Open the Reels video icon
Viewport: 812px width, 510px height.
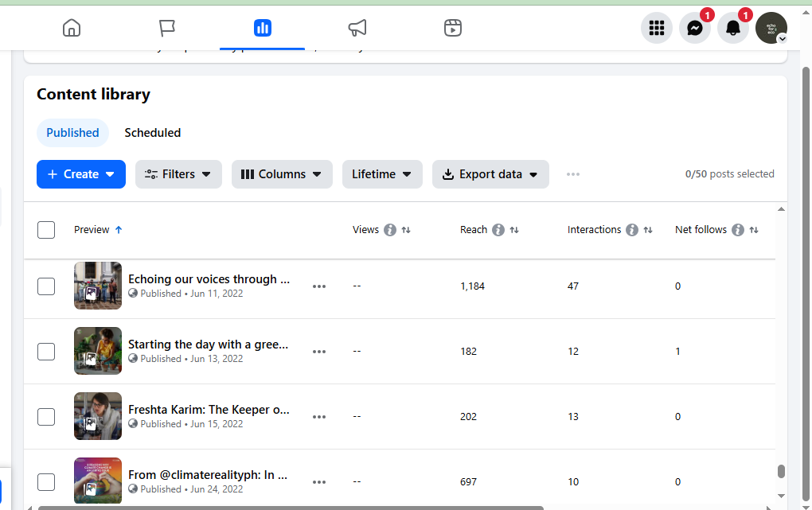[452, 28]
